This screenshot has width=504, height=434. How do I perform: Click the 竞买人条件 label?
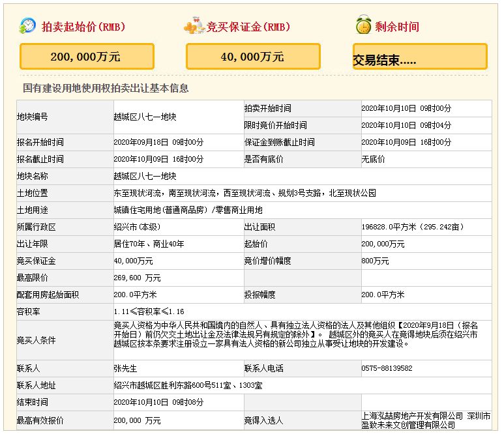click(37, 341)
